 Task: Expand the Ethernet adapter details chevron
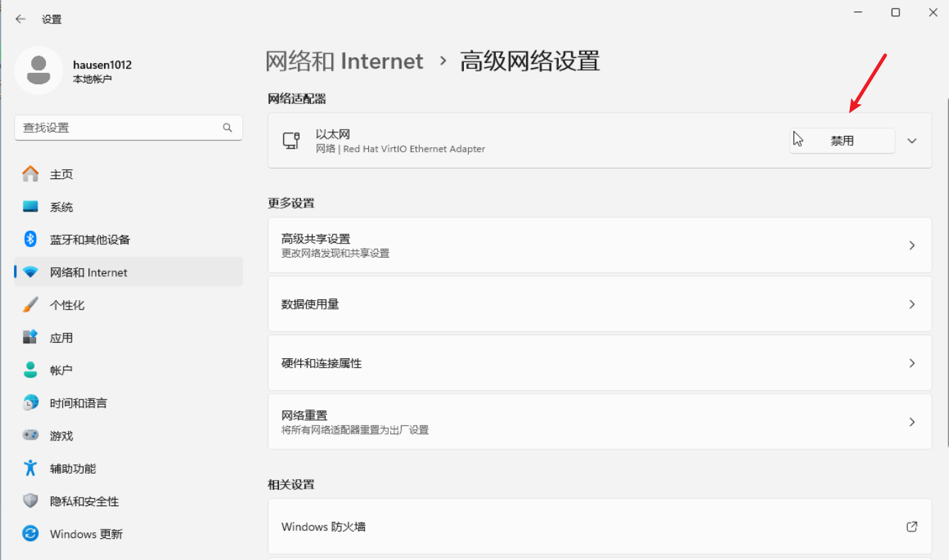912,140
